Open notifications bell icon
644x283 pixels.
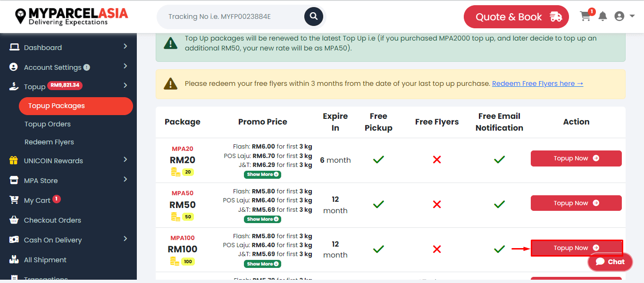[x=602, y=17]
